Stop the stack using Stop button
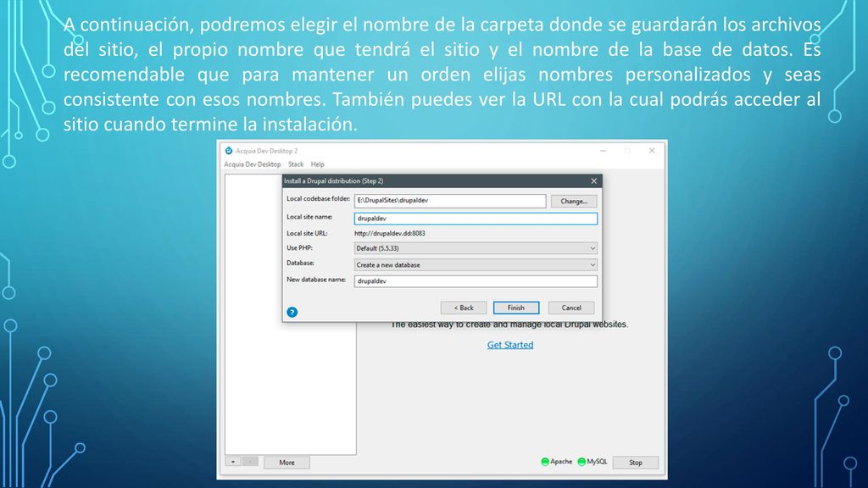Viewport: 868px width, 488px height. (636, 463)
